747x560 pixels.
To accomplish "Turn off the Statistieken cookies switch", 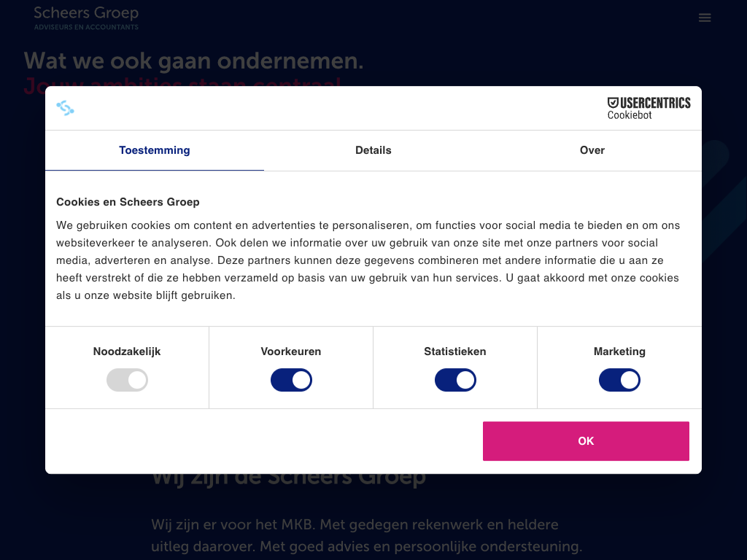I will coord(455,380).
